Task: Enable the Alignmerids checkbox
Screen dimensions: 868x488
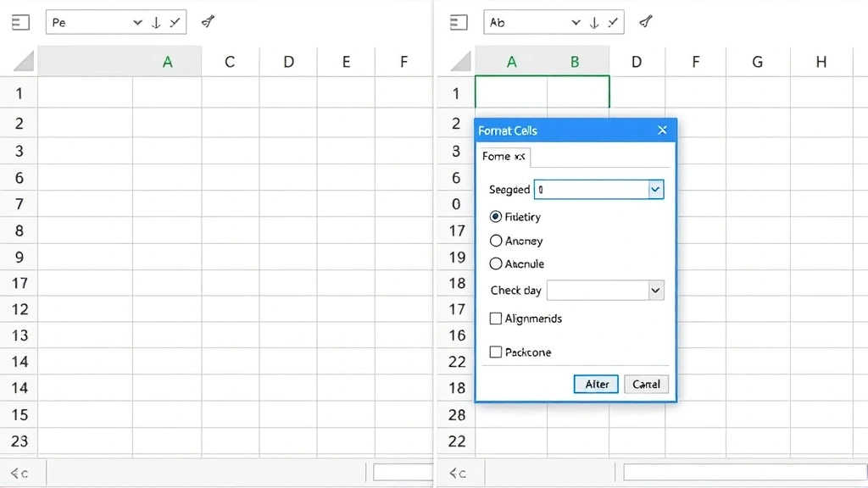Action: (x=495, y=319)
